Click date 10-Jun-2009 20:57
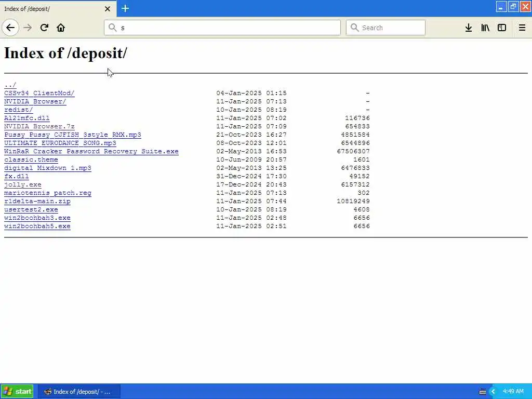The image size is (532, 399). 251,159
